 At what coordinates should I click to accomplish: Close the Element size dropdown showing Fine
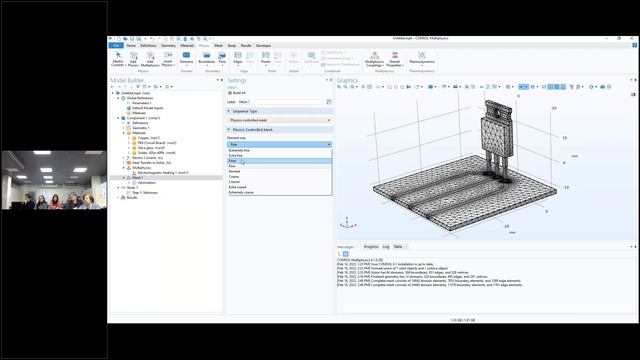pos(279,144)
